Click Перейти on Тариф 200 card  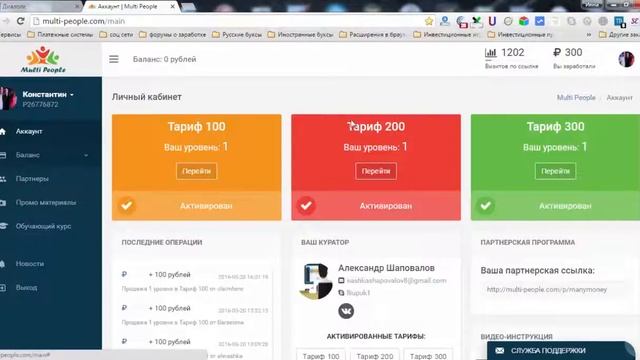tap(376, 171)
